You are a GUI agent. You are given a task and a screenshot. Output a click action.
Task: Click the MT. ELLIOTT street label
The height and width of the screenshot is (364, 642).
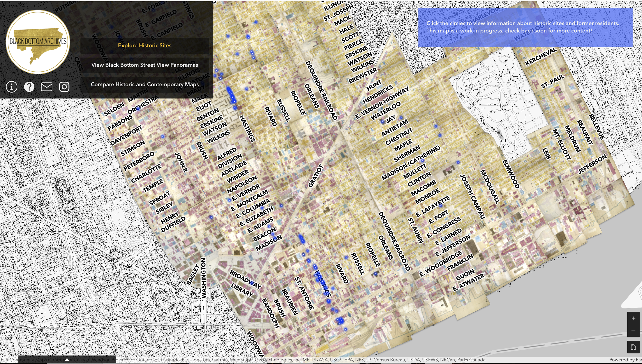point(562,145)
